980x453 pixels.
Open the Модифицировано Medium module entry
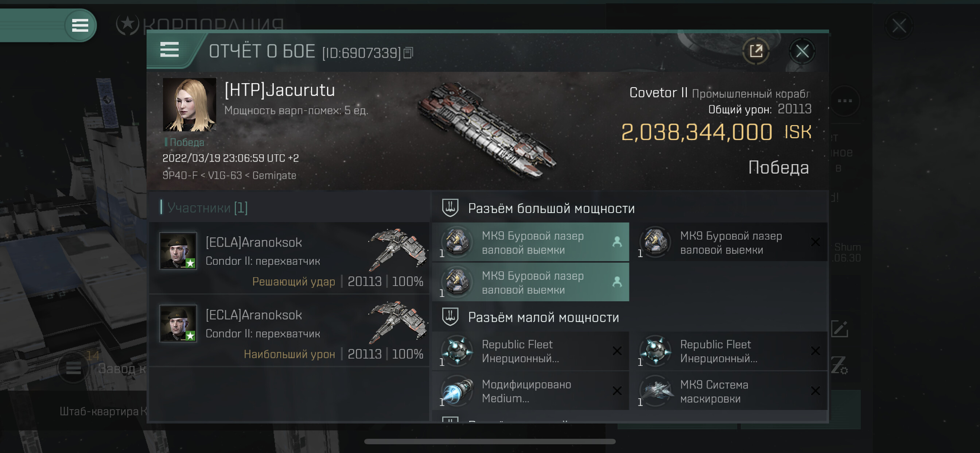point(530,391)
